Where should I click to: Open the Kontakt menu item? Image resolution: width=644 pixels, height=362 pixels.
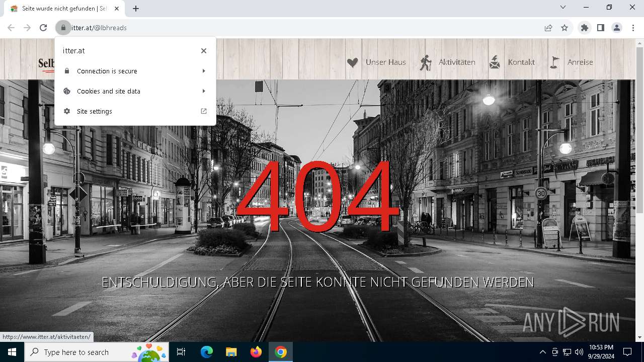521,62
